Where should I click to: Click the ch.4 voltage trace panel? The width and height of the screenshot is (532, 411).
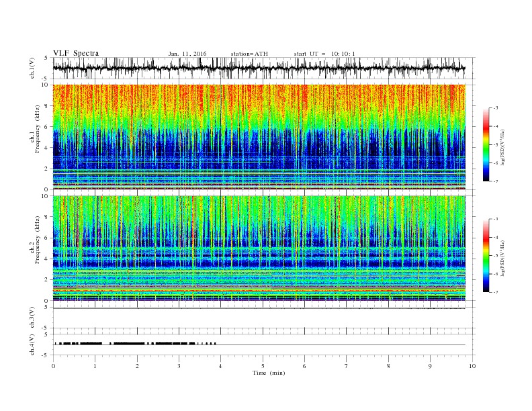[264, 345]
